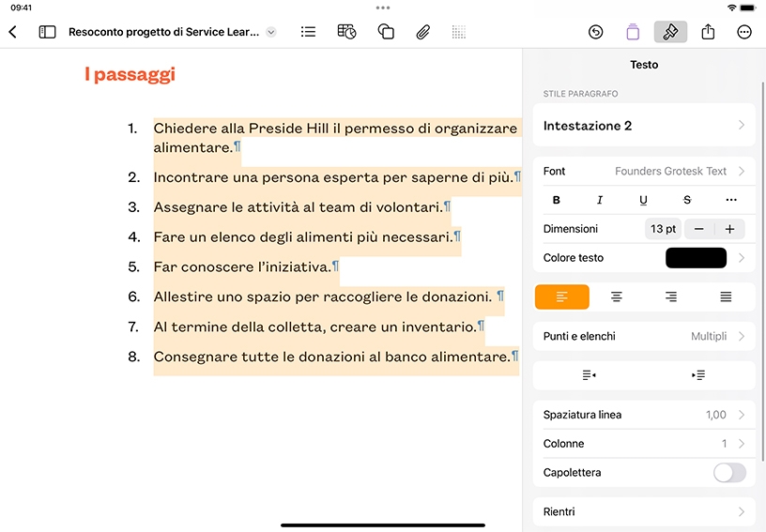Tap the Undo circular arrow icon
This screenshot has height=532, width=766.
pos(595,32)
